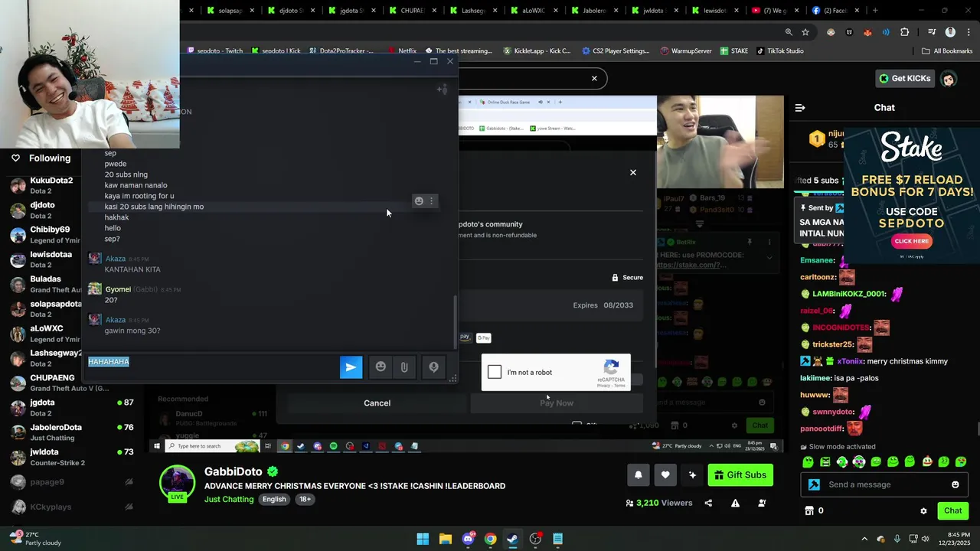Click the green Chat send button

pos(952,510)
